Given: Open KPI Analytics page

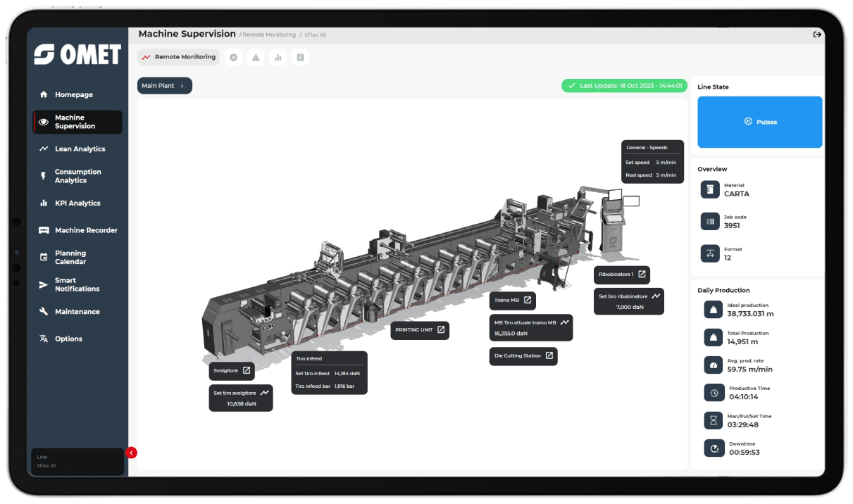Looking at the screenshot, I should tap(70, 203).
